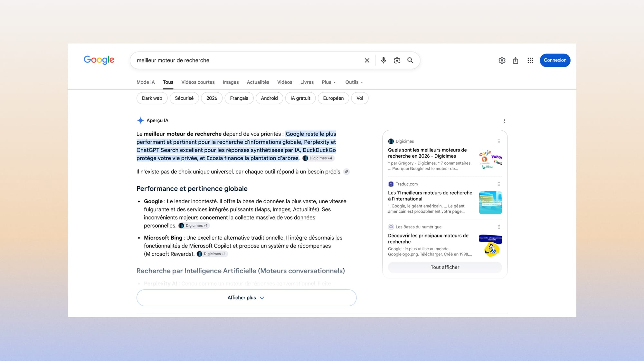Viewport: 644px width, 361px height.
Task: Click the 'Traduc.com' source name
Action: pyautogui.click(x=407, y=184)
